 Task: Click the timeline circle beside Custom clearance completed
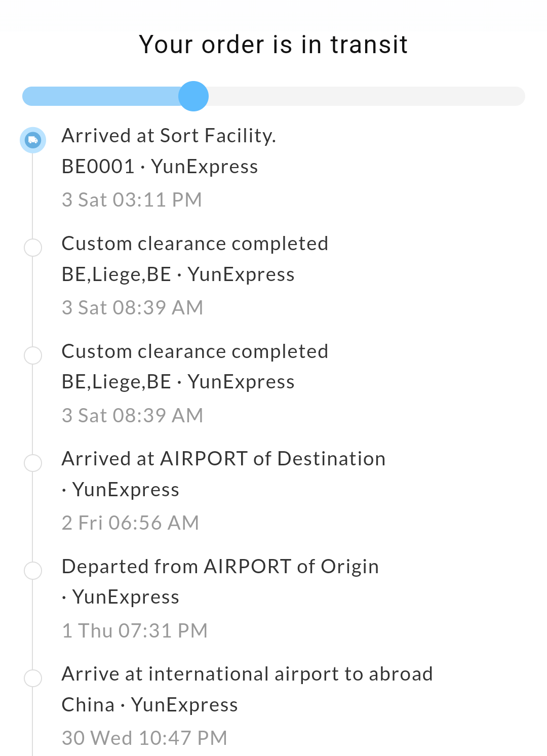(x=33, y=248)
